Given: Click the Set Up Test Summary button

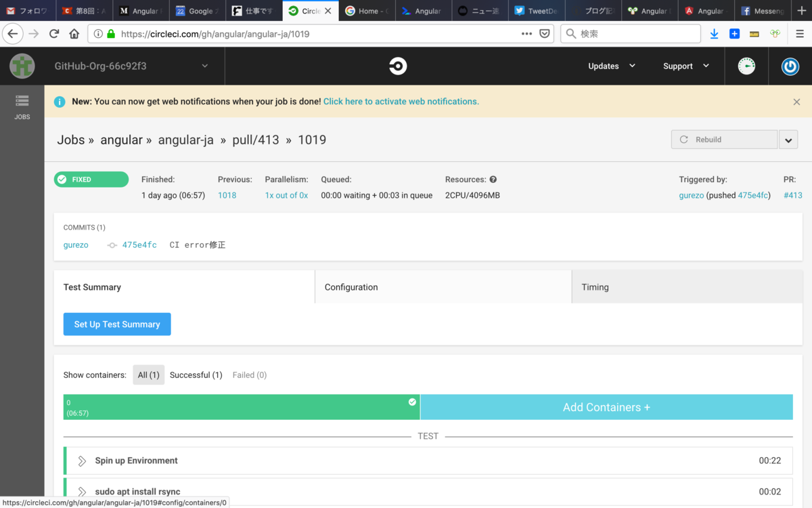Looking at the screenshot, I should pyautogui.click(x=117, y=324).
